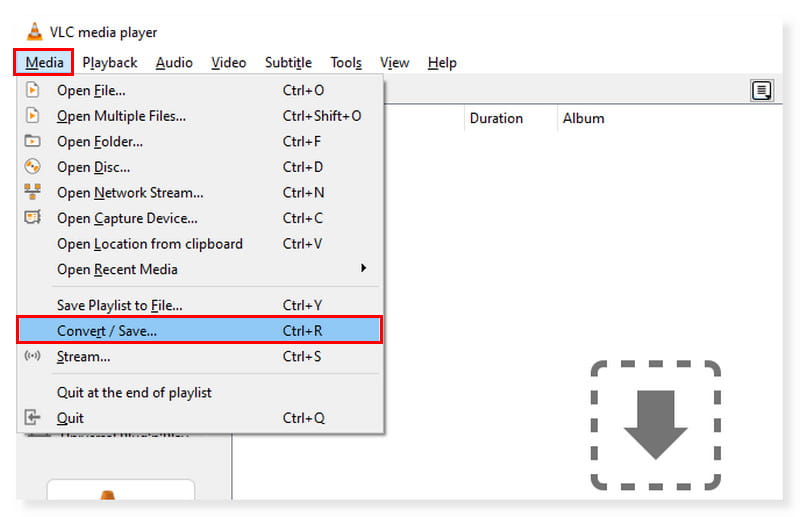Click the Open Folder icon
Viewport: 800px width, 517px height.
tap(32, 140)
